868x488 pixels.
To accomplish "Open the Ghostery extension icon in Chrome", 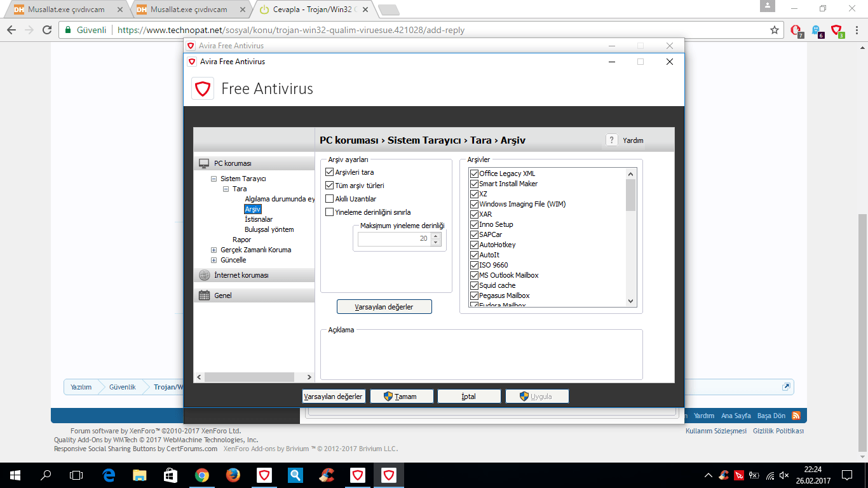I will point(817,30).
